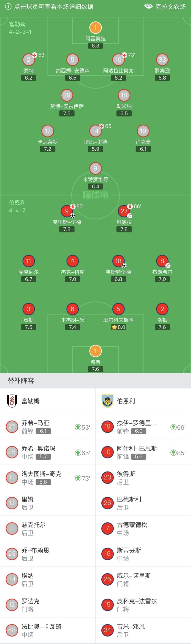Click the 克拉文农场 stadium label

(x=170, y=7)
